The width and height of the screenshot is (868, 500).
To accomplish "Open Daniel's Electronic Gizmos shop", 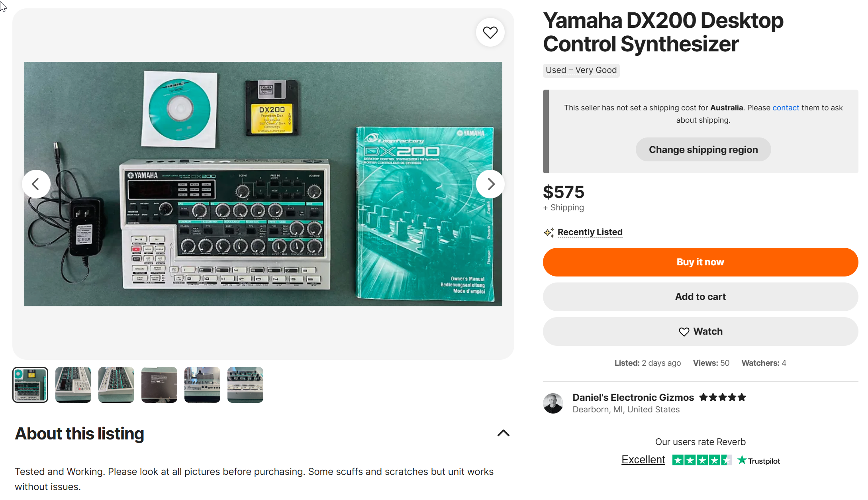I will [x=633, y=397].
